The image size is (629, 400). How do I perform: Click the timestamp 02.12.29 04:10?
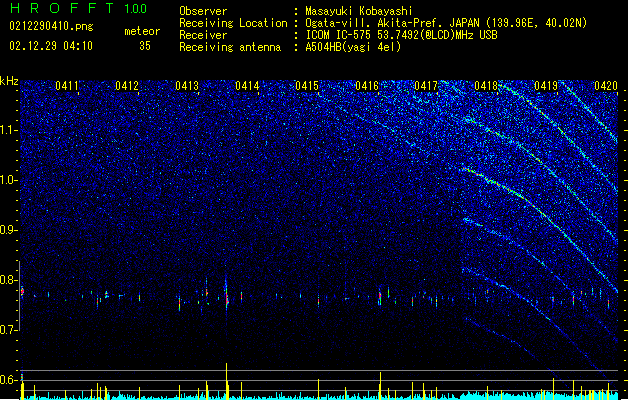click(51, 46)
